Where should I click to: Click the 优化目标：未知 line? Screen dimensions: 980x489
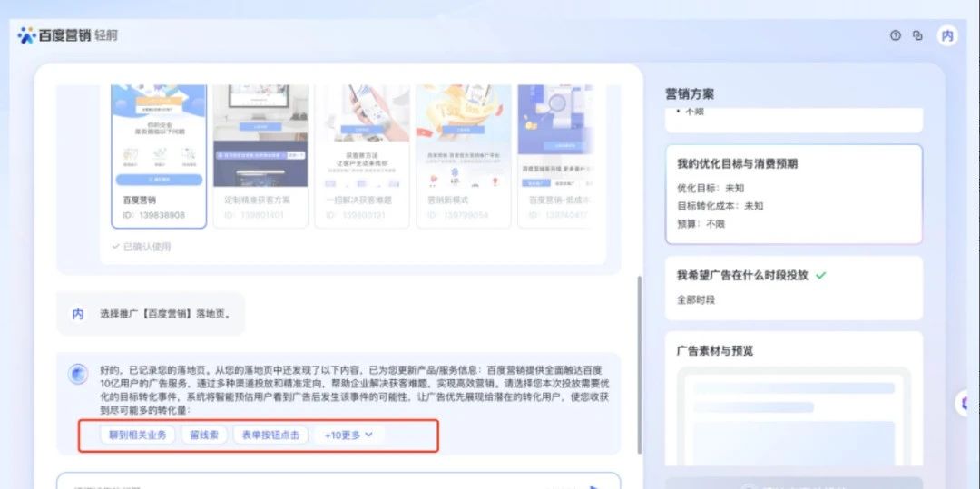710,188
